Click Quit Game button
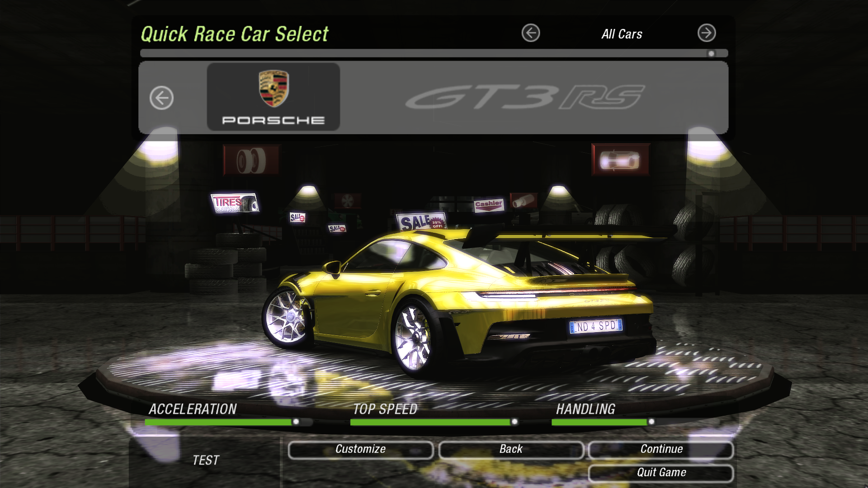The height and width of the screenshot is (488, 868). coord(661,473)
